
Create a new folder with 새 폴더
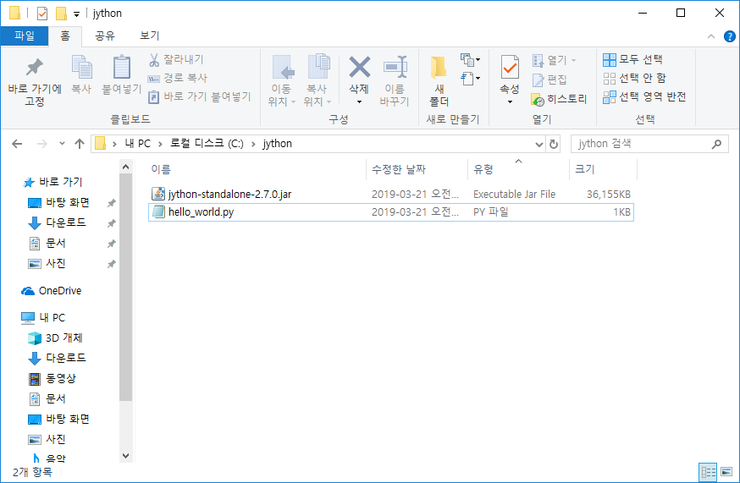(439, 80)
